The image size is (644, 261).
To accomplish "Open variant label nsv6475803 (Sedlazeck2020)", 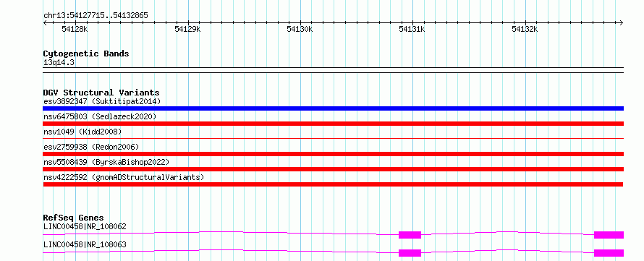I will click(x=100, y=116).
